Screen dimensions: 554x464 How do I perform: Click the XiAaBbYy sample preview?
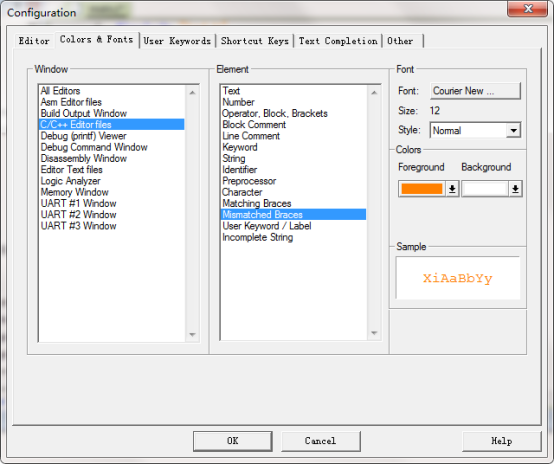(x=458, y=278)
